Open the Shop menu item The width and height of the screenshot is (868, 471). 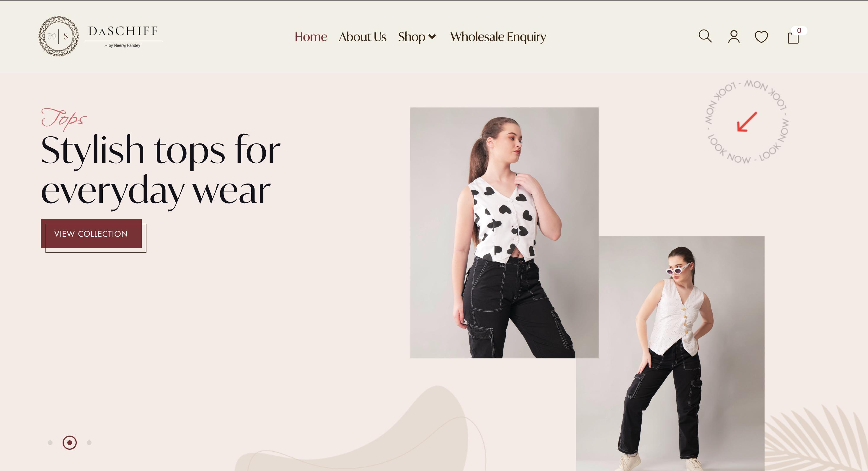pos(412,36)
